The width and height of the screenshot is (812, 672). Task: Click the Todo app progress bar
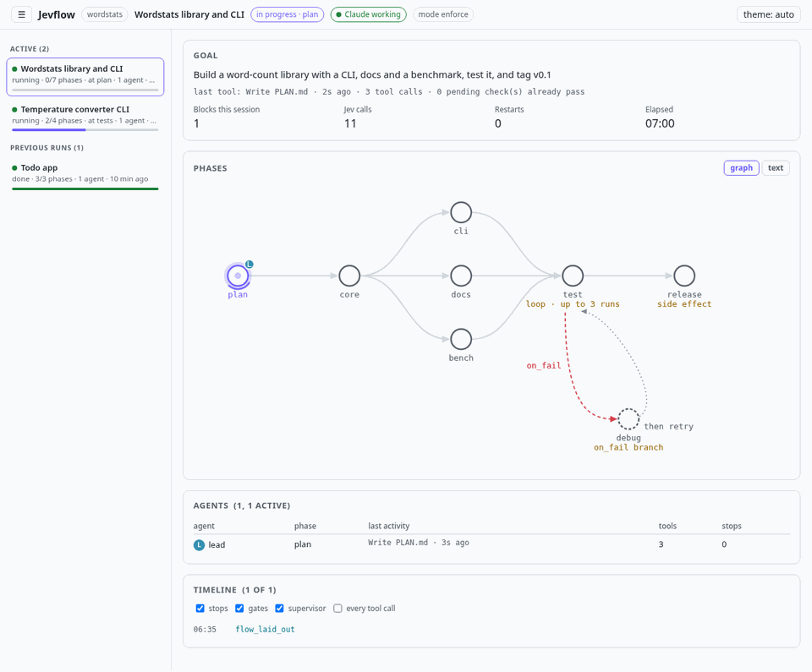pyautogui.click(x=85, y=189)
